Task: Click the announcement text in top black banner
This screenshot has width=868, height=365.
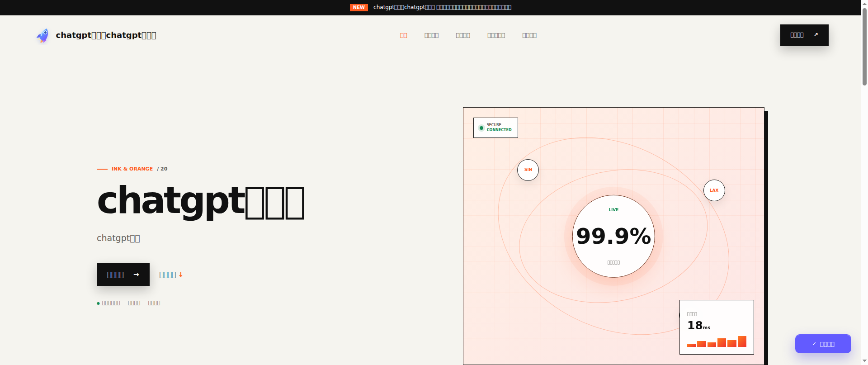Action: (442, 7)
